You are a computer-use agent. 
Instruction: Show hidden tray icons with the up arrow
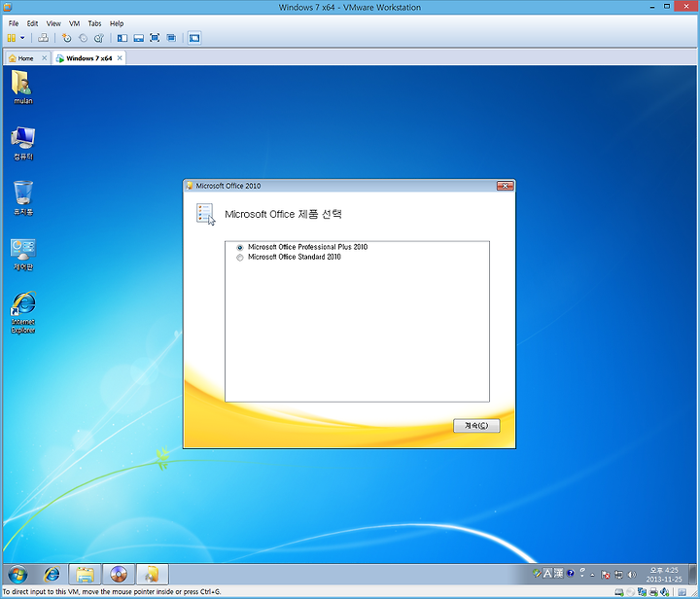pyautogui.click(x=593, y=575)
